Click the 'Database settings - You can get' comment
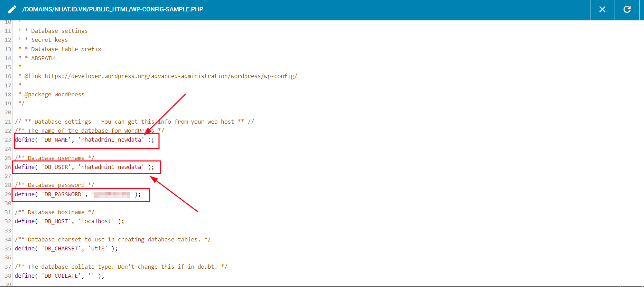This screenshot has width=644, height=287. pyautogui.click(x=134, y=122)
